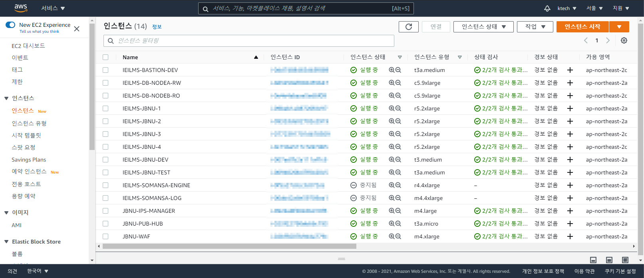Collapse the bottom details panel icon
The width and height of the screenshot is (644, 278).
coord(593,260)
